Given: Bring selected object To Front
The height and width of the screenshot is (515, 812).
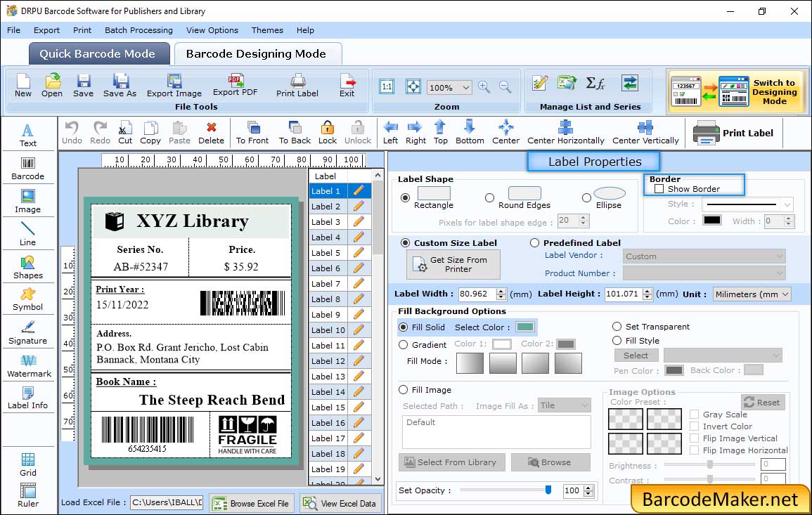Looking at the screenshot, I should (x=252, y=133).
